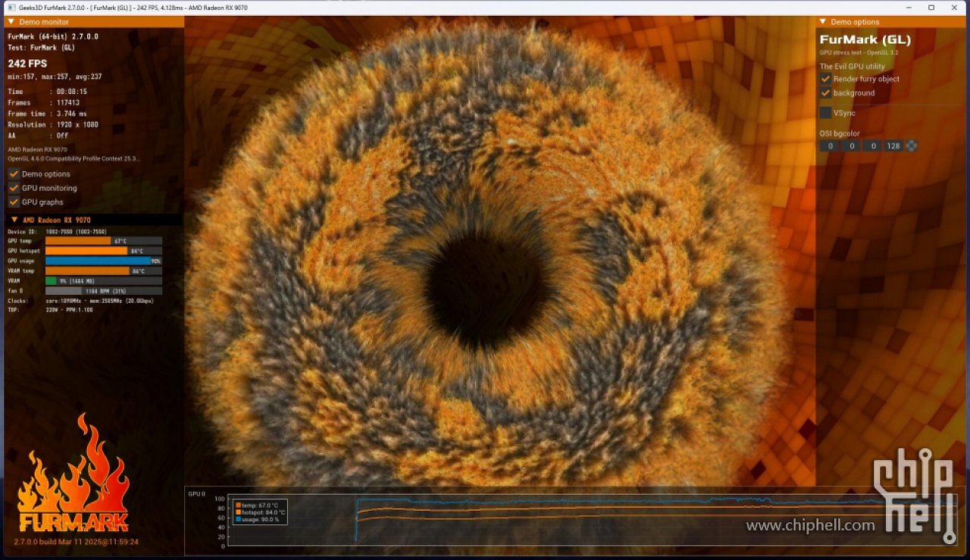Click the orange temp legend marker
Image resolution: width=970 pixels, height=560 pixels.
[x=239, y=505]
